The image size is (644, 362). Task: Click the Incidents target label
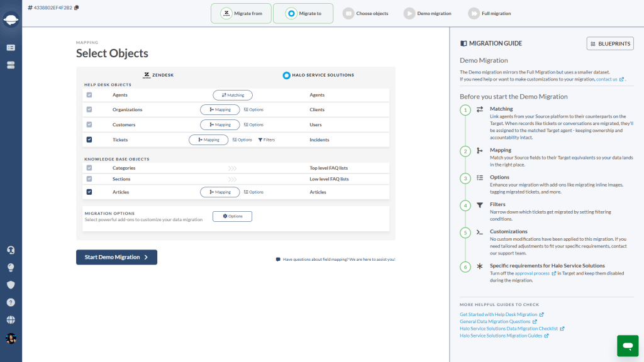[x=319, y=140]
